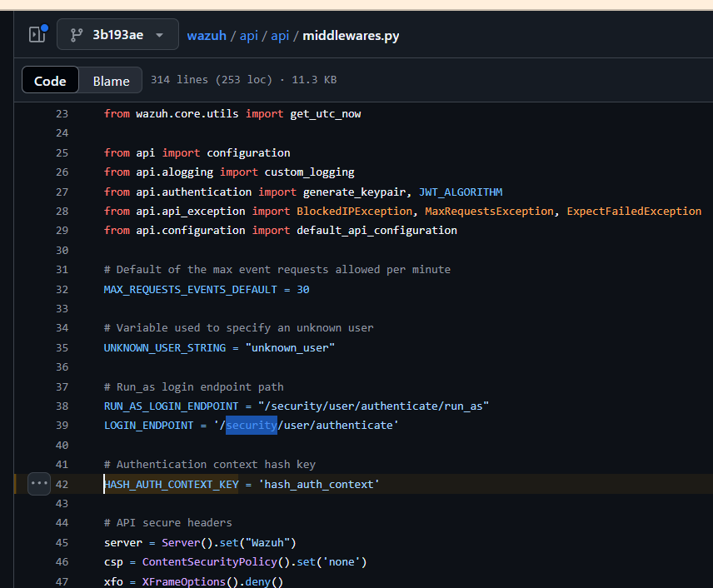
Task: Select line number 23
Action: [62, 114]
